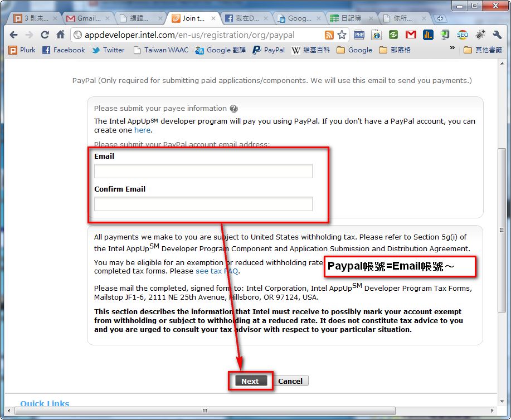This screenshot has width=511, height=420.
Task: Open the Quick Links heading
Action: (x=45, y=404)
